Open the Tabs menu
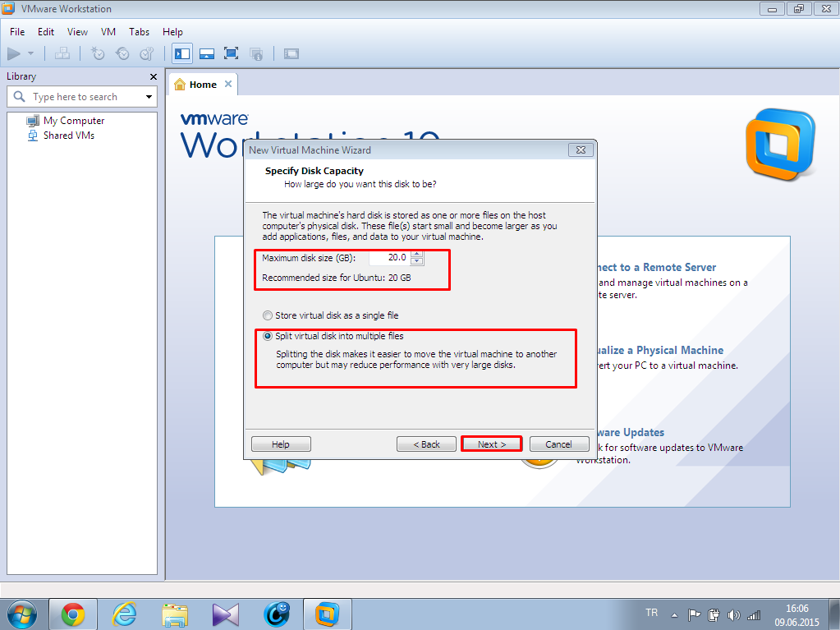 point(140,31)
